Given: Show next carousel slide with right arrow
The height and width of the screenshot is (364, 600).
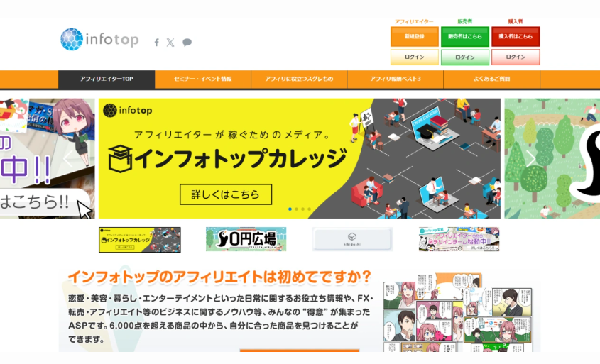Looking at the screenshot, I should [x=530, y=158].
